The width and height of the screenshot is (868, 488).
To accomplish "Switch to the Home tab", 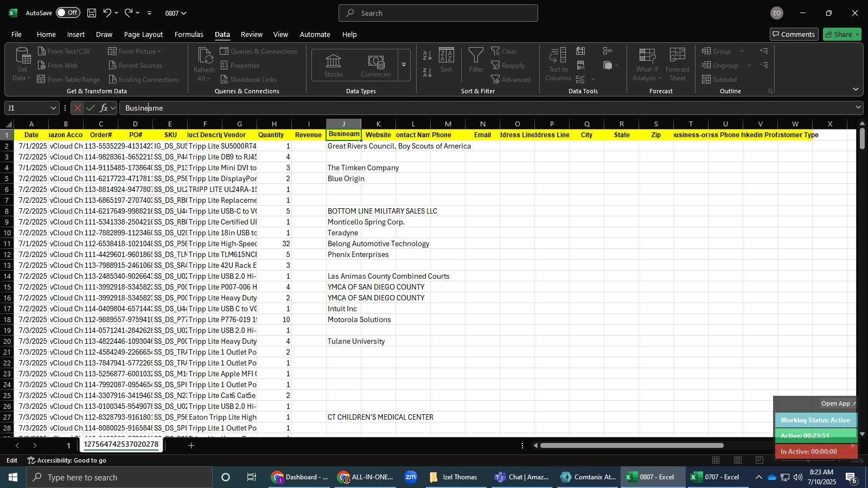I will click(46, 34).
